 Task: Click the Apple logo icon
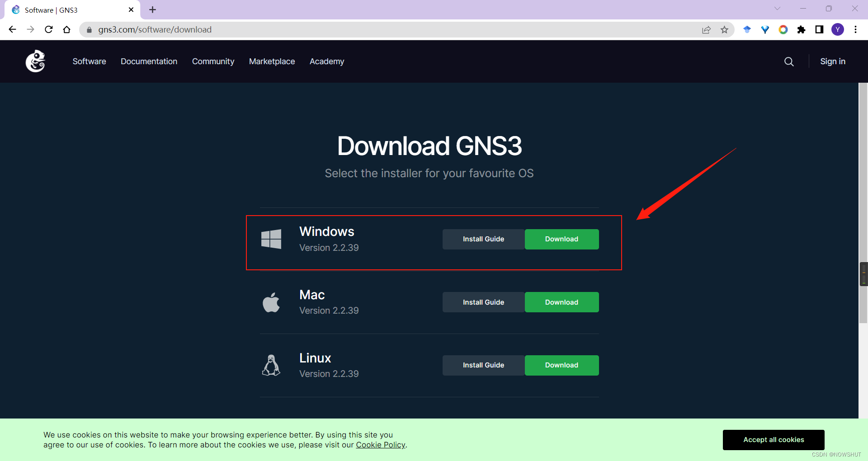(x=271, y=302)
